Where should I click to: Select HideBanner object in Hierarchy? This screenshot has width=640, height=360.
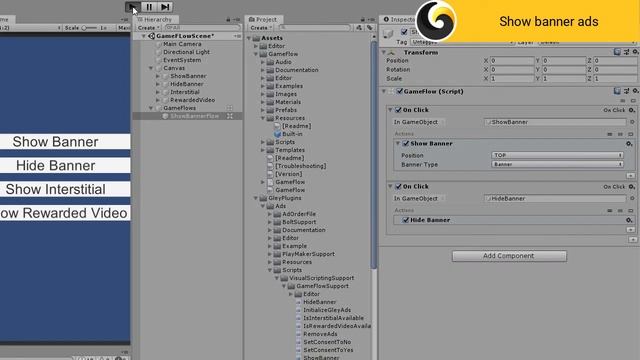pyautogui.click(x=187, y=84)
